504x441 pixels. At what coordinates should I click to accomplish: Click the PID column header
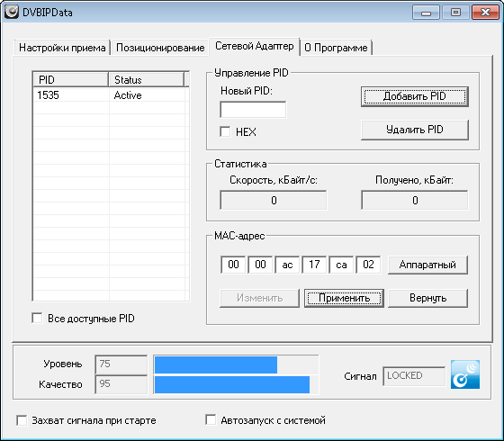(x=71, y=80)
